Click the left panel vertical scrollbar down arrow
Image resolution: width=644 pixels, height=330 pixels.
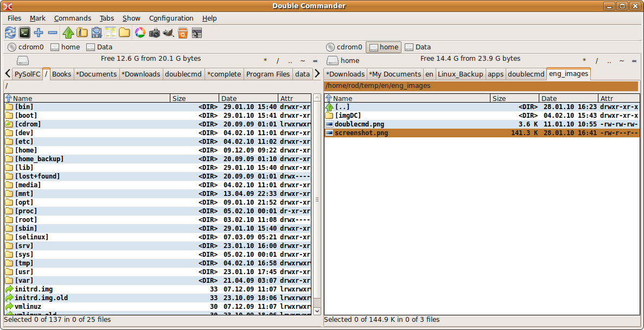pos(317,311)
